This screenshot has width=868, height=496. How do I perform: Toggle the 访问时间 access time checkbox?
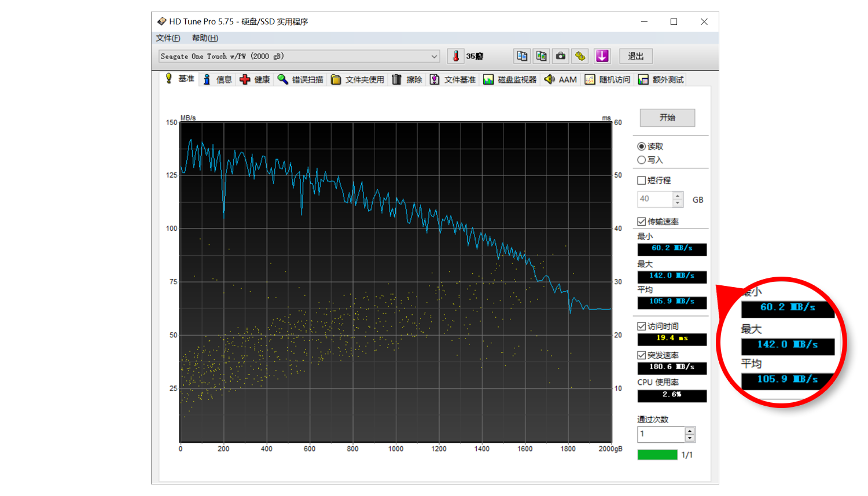641,326
